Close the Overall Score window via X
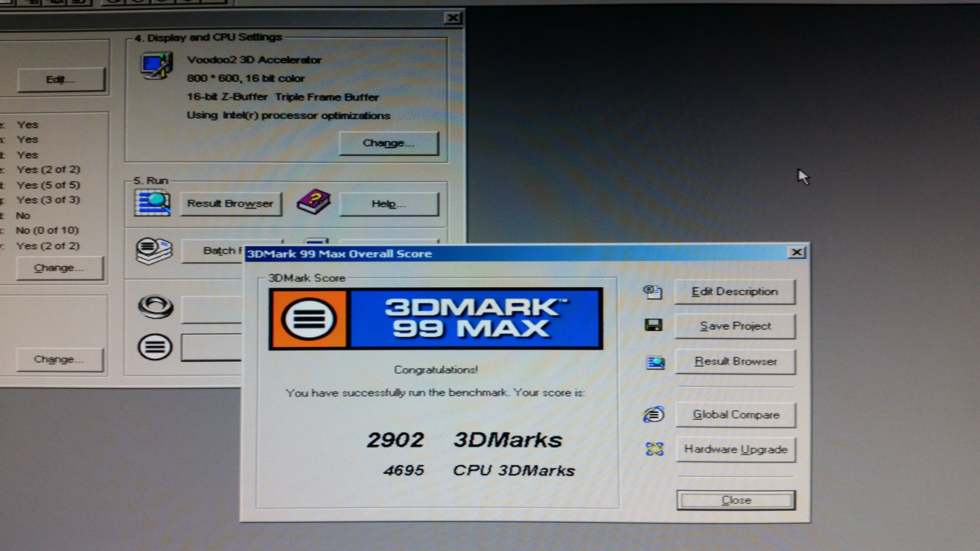Screen dimensions: 980x551 797,253
